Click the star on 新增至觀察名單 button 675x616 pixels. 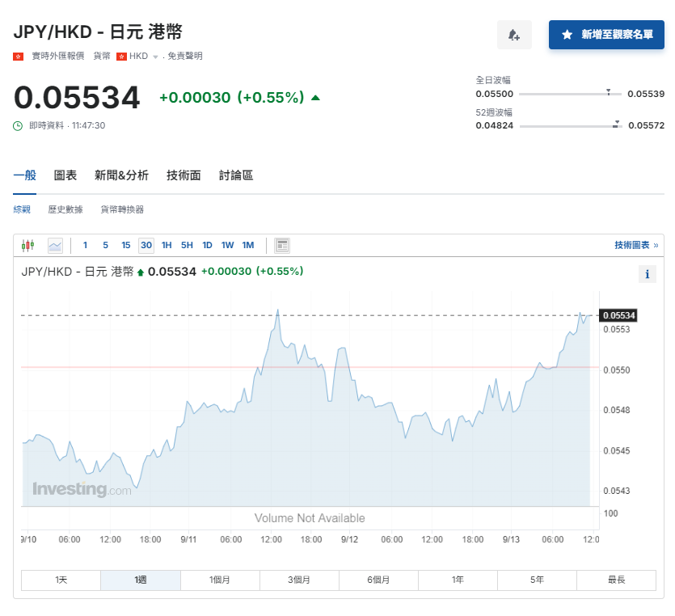click(x=566, y=36)
